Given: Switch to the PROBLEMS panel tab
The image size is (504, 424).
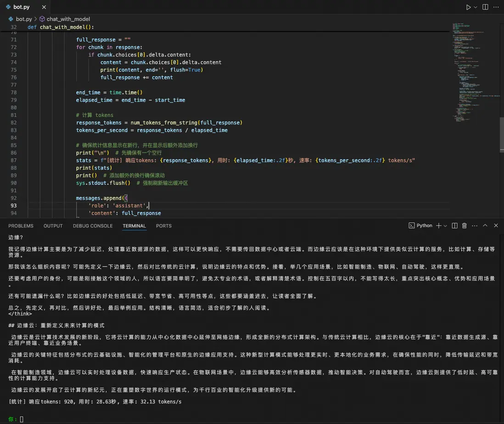Looking at the screenshot, I should [21, 226].
